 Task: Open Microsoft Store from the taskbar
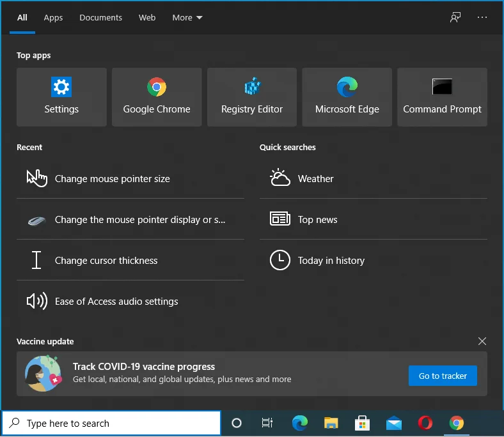click(362, 423)
